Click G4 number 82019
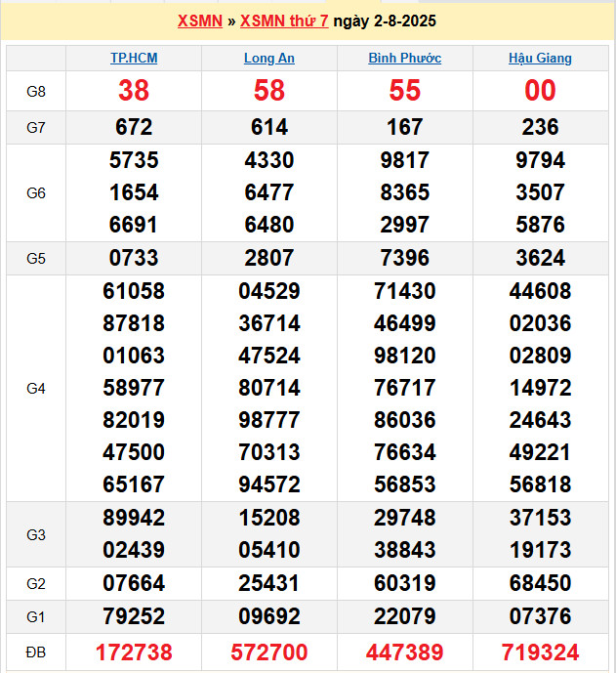 (x=134, y=420)
